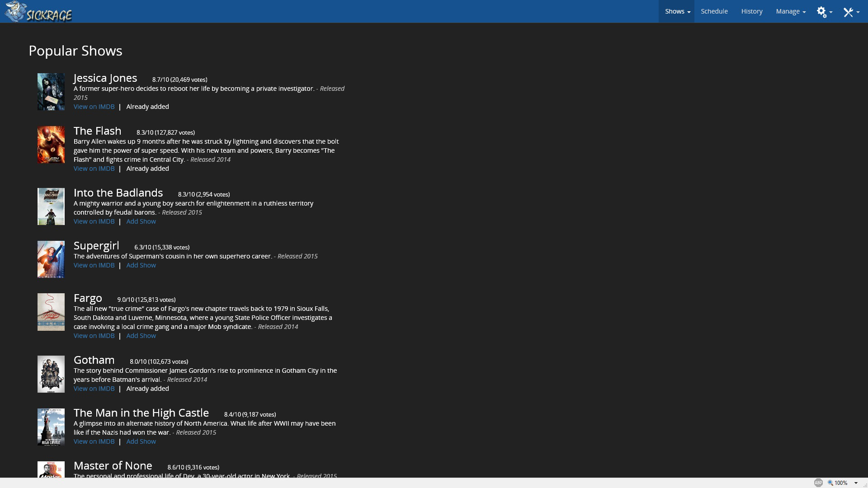Click the ABP adblock status icon
Screen dimensions: 868x488
click(x=818, y=483)
